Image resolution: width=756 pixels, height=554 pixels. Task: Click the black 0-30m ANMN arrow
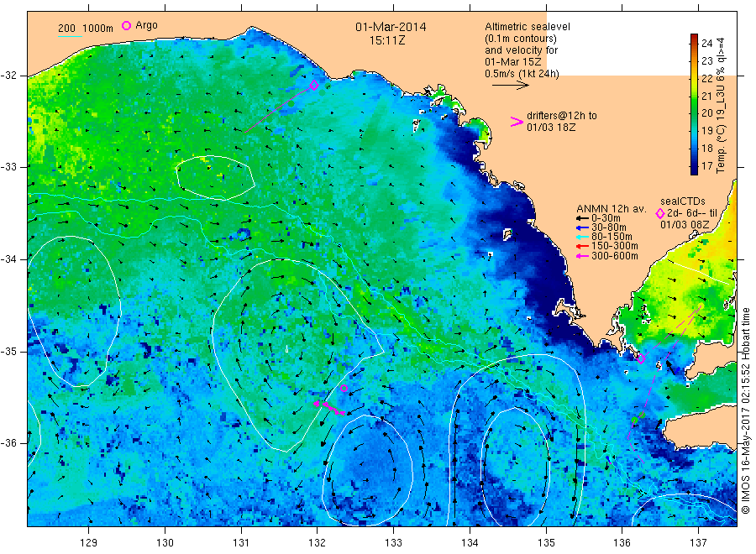click(582, 218)
